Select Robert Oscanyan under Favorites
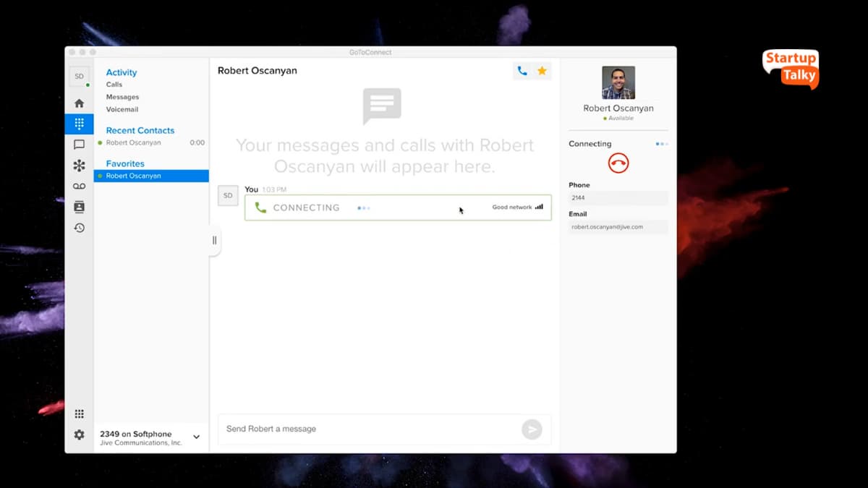The image size is (868, 488). 134,175
